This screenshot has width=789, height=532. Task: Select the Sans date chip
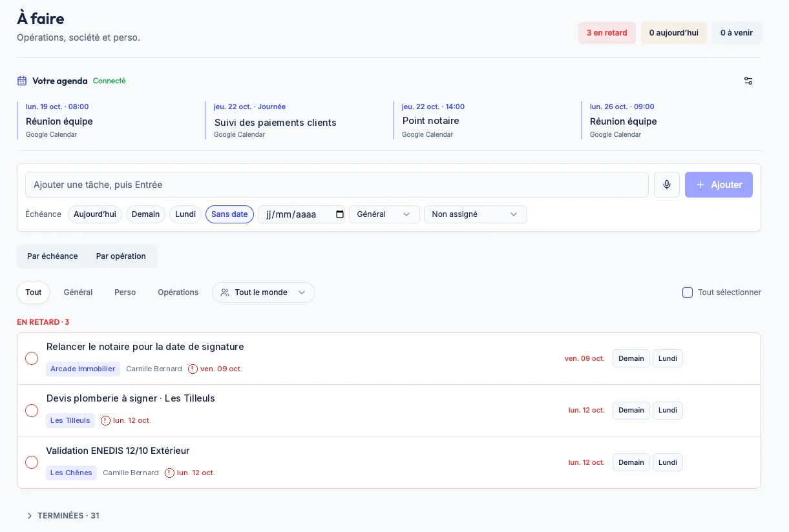pos(229,214)
